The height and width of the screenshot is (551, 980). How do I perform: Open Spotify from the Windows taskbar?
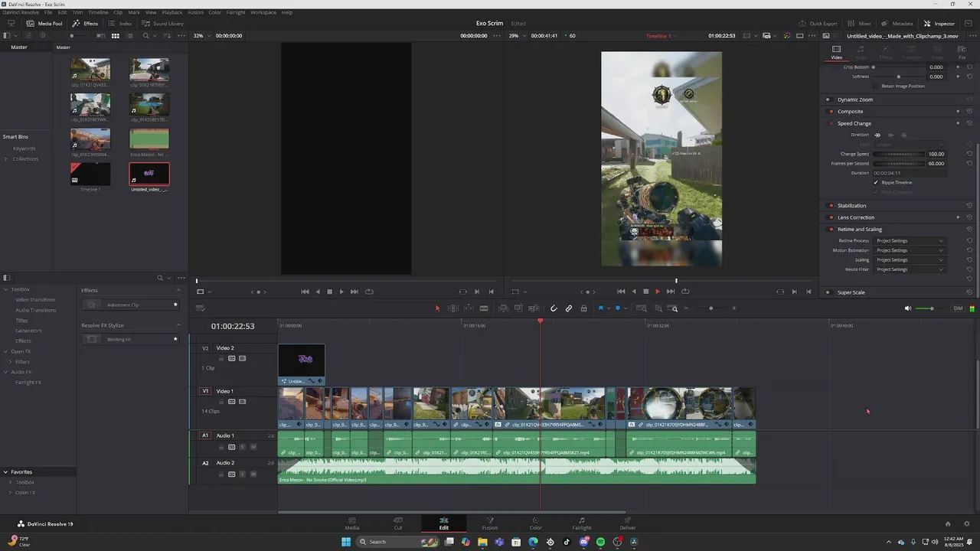(x=600, y=542)
